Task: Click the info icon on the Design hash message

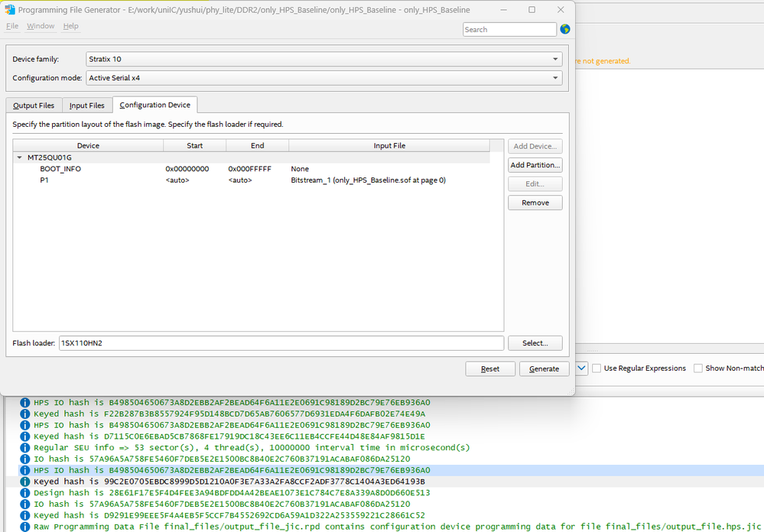Action: (24, 493)
